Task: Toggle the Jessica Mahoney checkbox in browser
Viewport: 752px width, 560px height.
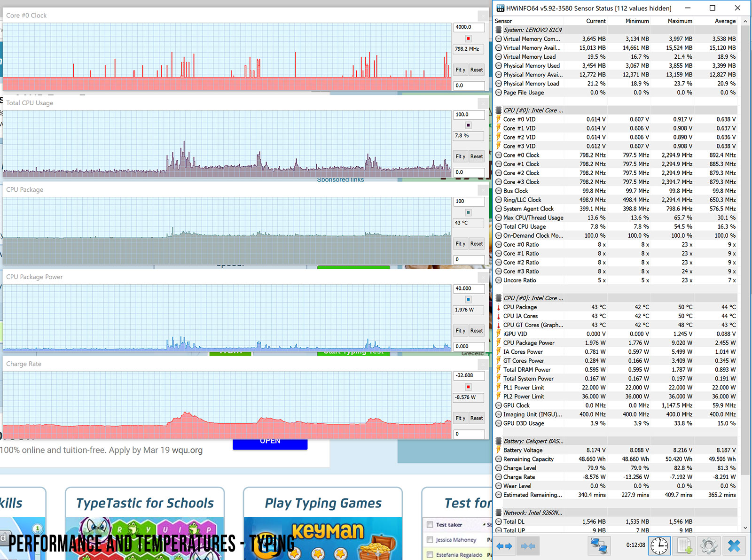Action: 430,540
